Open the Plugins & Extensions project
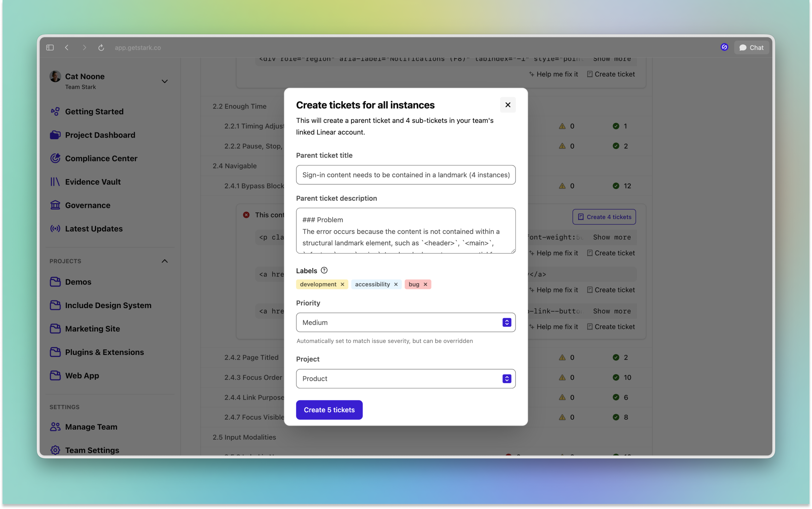 pyautogui.click(x=104, y=352)
